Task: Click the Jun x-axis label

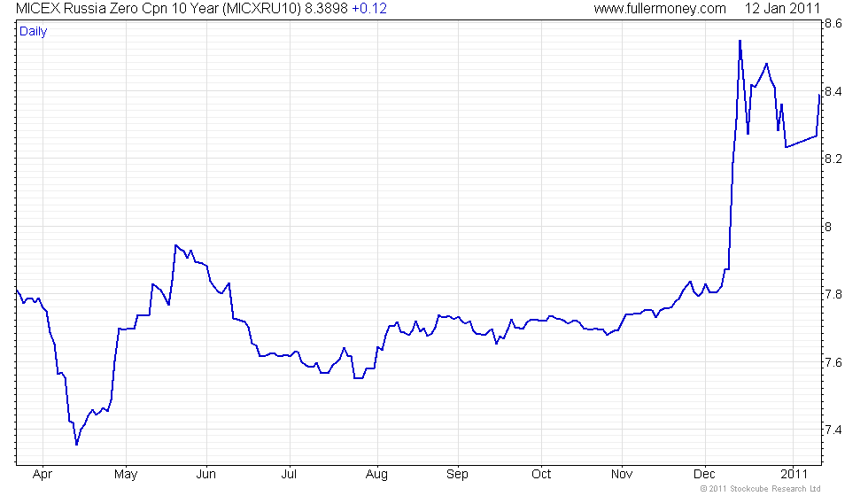Action: (205, 475)
